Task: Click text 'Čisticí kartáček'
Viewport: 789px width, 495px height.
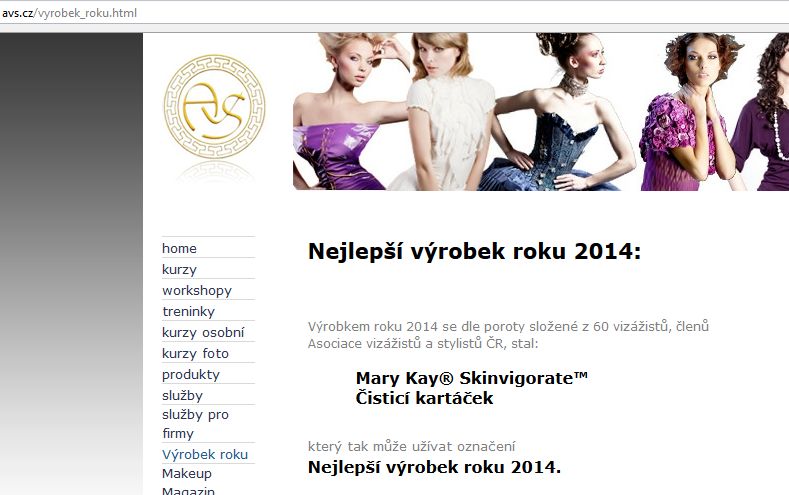Action: coord(424,398)
